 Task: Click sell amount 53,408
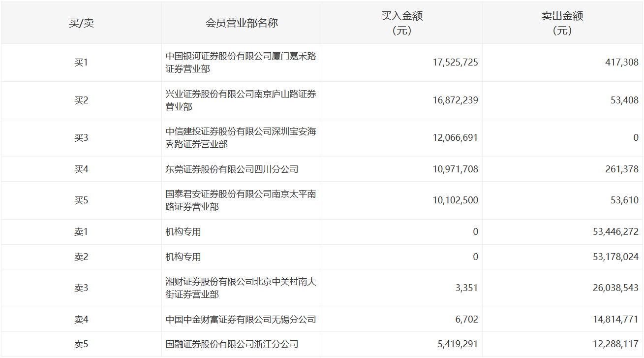click(x=626, y=100)
